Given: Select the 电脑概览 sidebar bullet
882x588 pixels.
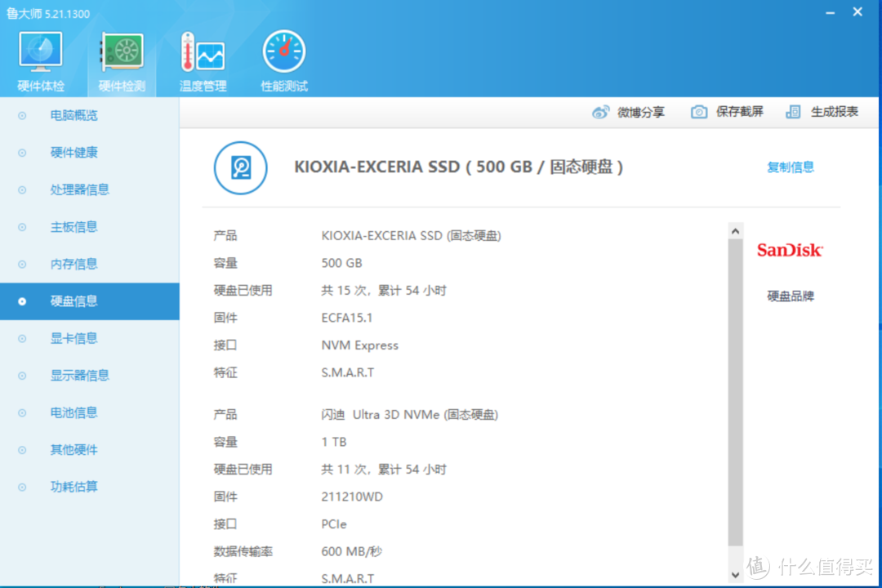Looking at the screenshot, I should [22, 115].
